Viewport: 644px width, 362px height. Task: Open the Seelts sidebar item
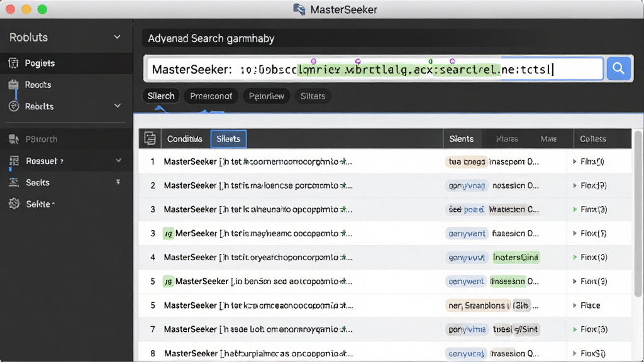coord(65,182)
